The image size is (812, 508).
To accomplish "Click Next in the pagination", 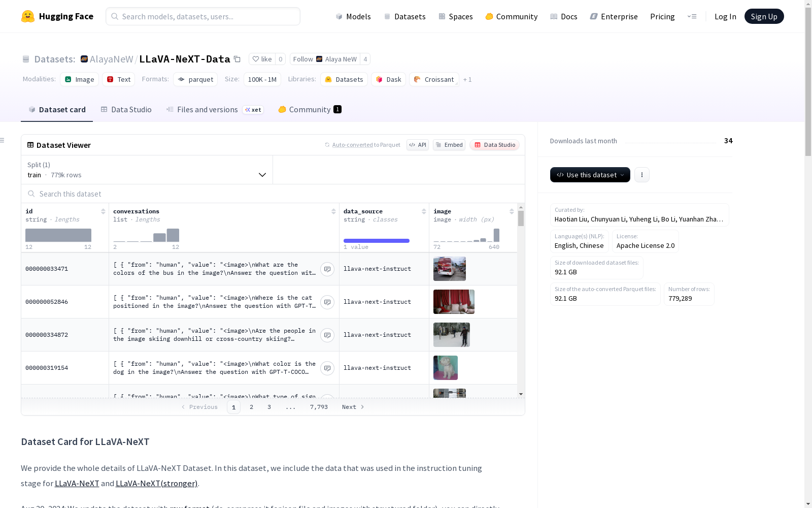I will [353, 407].
